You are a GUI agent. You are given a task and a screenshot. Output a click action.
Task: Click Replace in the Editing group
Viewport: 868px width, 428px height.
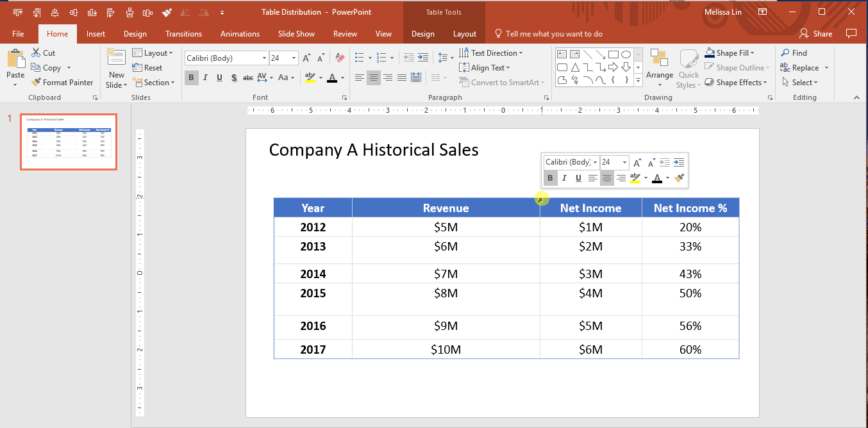pyautogui.click(x=805, y=67)
